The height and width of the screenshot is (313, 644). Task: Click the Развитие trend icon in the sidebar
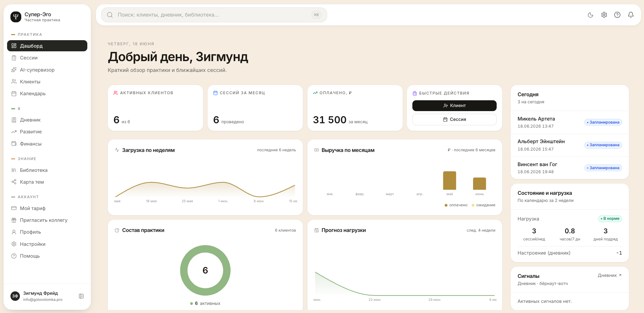(x=14, y=132)
